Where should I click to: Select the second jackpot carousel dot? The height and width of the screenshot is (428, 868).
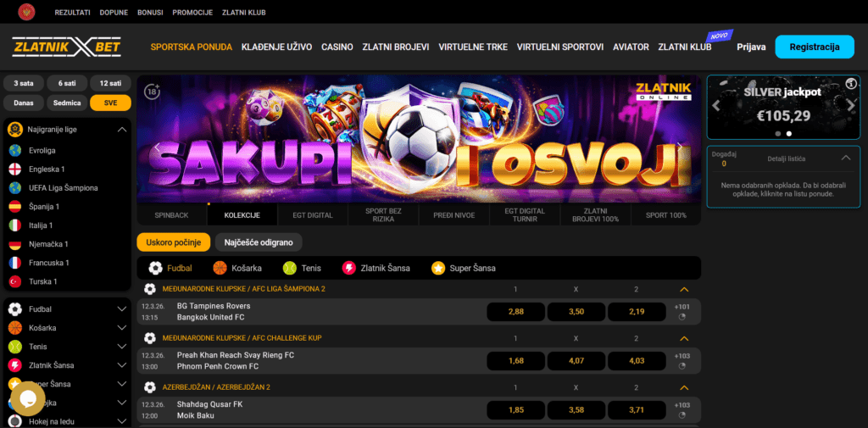pos(789,133)
